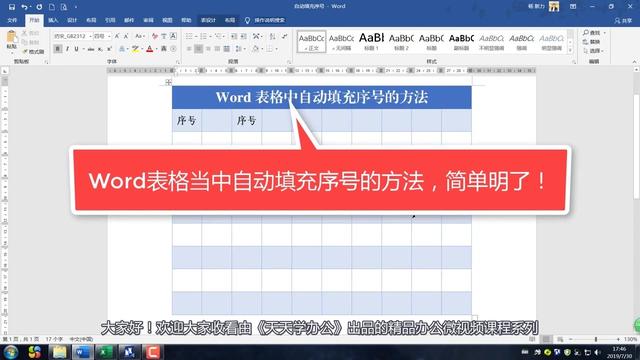Toggle Italic formatting
This screenshot has height=360, width=640.
click(x=67, y=49)
